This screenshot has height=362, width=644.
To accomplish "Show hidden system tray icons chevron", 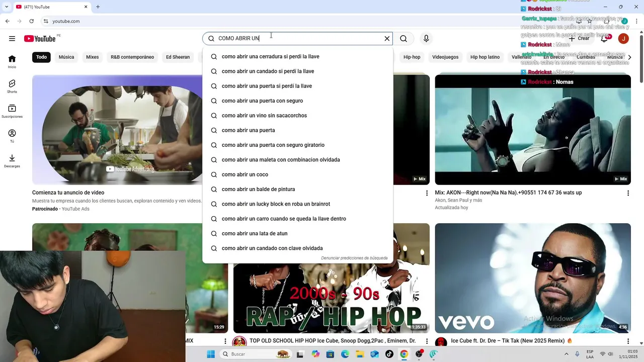I will (567, 354).
